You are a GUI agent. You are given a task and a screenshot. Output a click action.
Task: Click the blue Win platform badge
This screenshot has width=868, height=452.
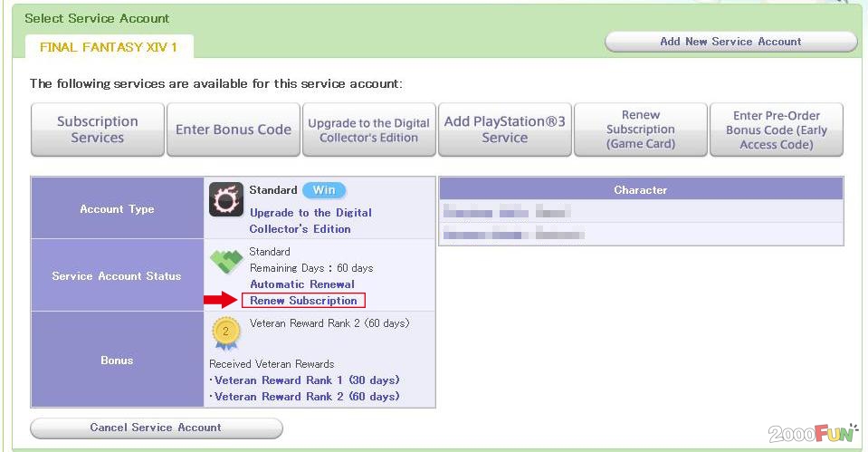click(x=324, y=190)
